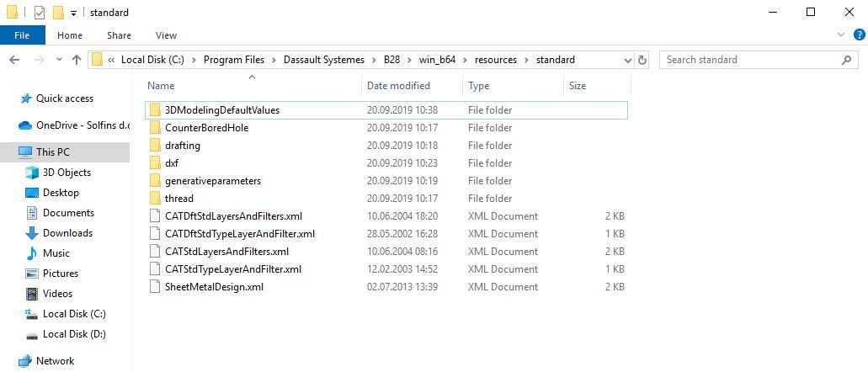Screen dimensions: 868x372
Task: Expand the address bar history dropdown
Action: coord(626,60)
